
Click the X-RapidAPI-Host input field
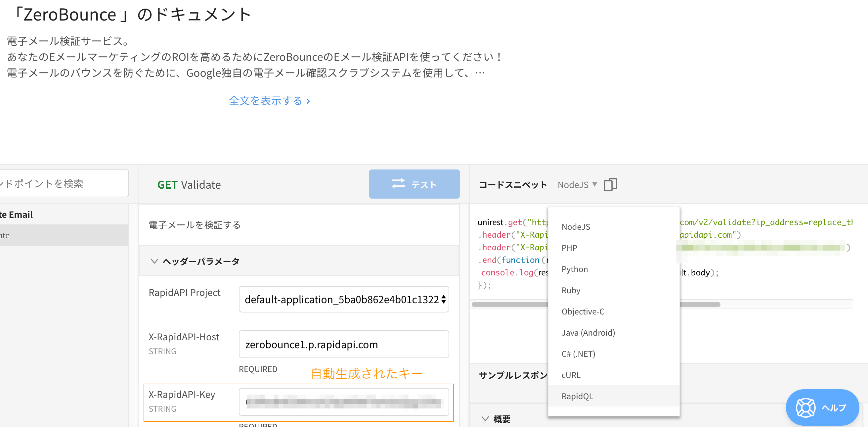pyautogui.click(x=344, y=344)
